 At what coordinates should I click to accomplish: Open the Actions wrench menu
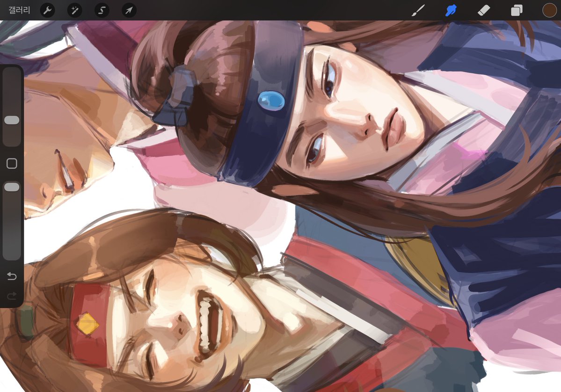48,10
